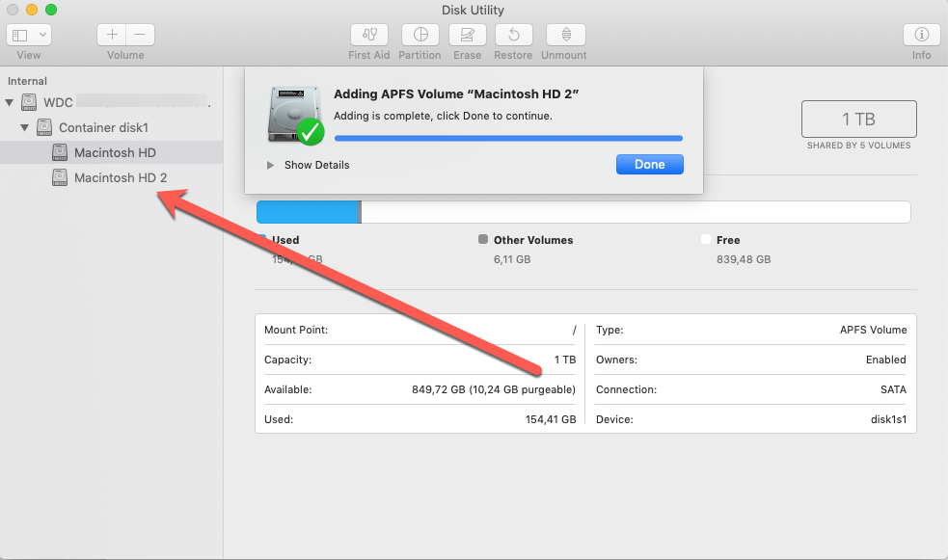Image resolution: width=948 pixels, height=560 pixels.
Task: Open the Info panel
Action: click(921, 36)
